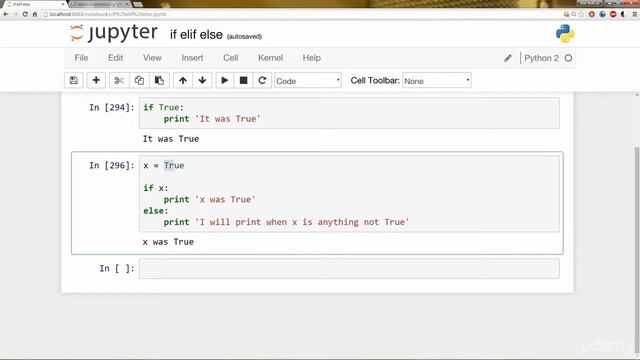Go forward with browser forward arrow
The height and width of the screenshot is (360, 640).
coord(15,14)
